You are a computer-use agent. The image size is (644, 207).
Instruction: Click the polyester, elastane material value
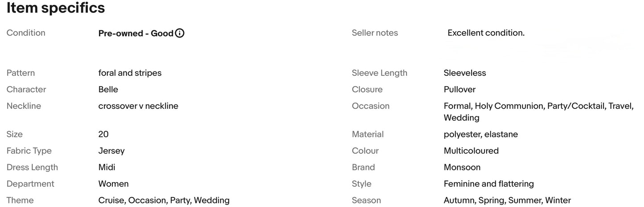click(481, 134)
